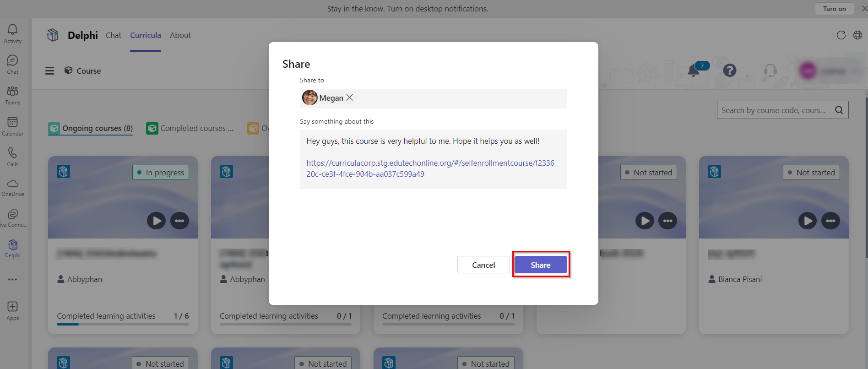Open more options on Bianca Pisani card
The height and width of the screenshot is (369, 868).
831,221
